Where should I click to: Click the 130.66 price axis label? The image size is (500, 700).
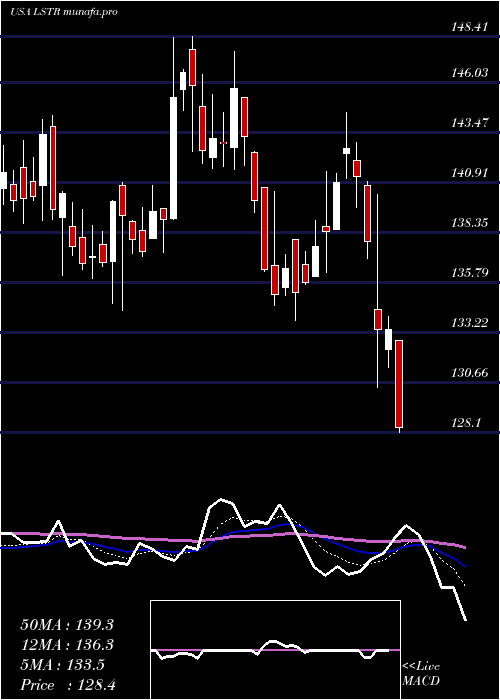point(469,373)
